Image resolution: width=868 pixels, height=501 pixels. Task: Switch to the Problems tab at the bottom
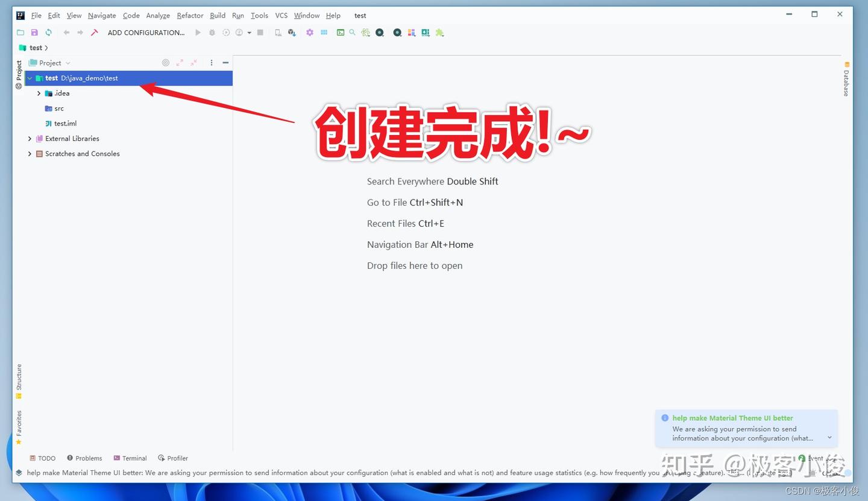(84, 458)
